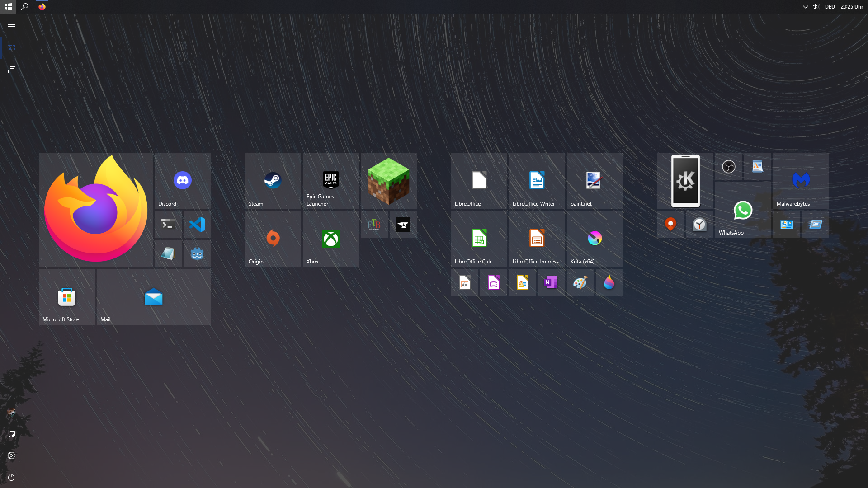Open the Paint 3D droplet tile
The image size is (868, 488).
point(609,282)
